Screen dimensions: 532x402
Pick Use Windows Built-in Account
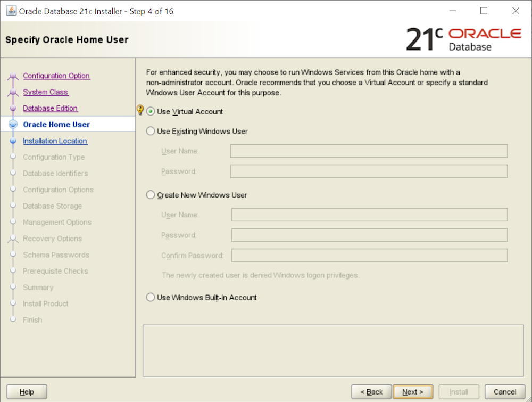tap(151, 298)
